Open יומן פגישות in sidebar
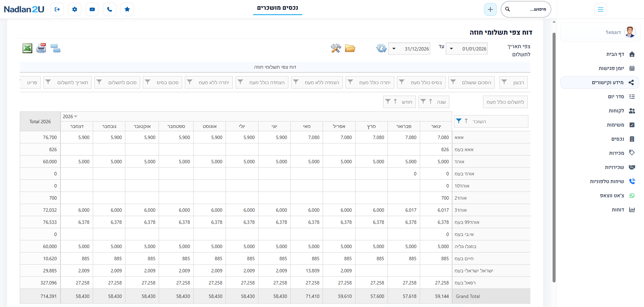Image resolution: width=644 pixels, height=307 pixels. tap(600, 68)
